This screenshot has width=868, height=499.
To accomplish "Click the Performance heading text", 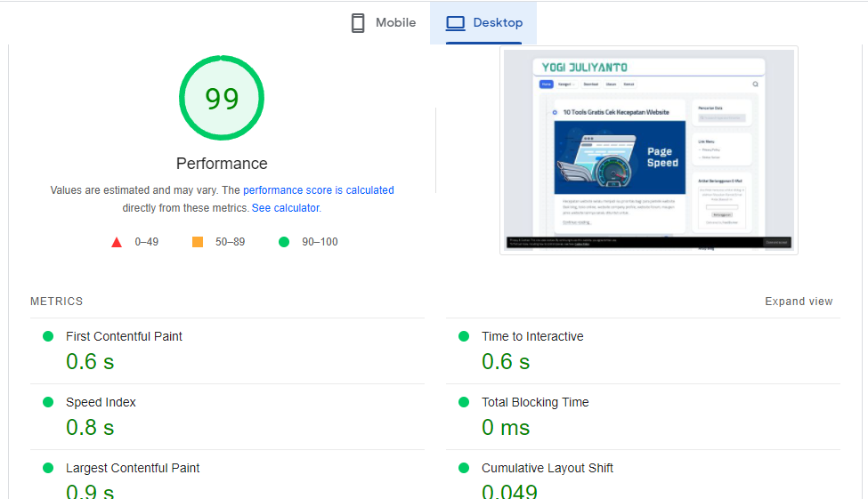I will [x=222, y=164].
